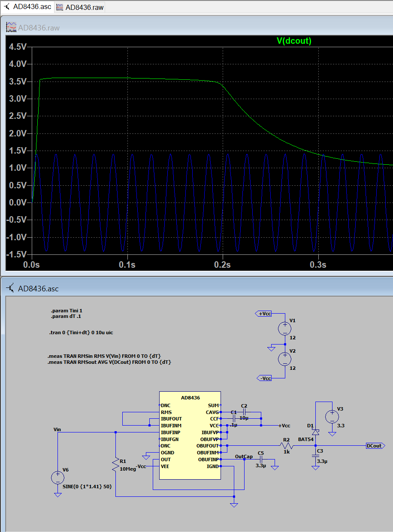Viewport: 393px width, 532px height.
Task: Click the 3.3µ value of C3
Action: coord(323,461)
